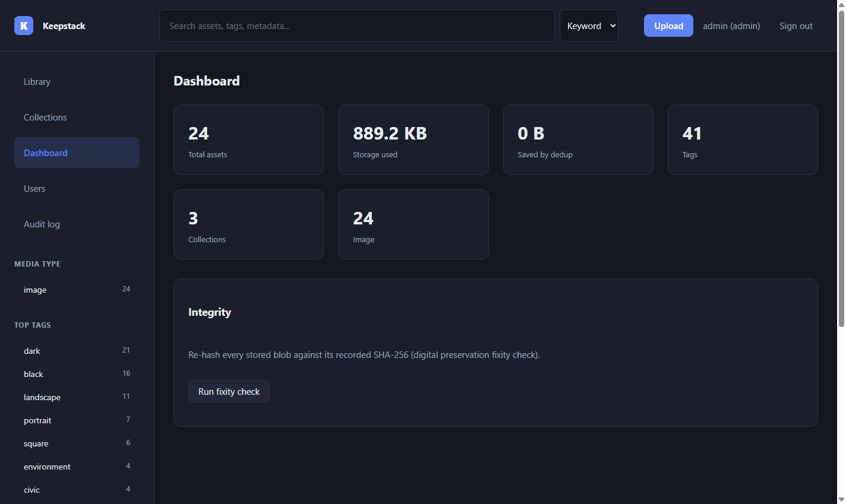Click the page vertical scrollbar
The height and width of the screenshot is (504, 846).
pos(841,169)
